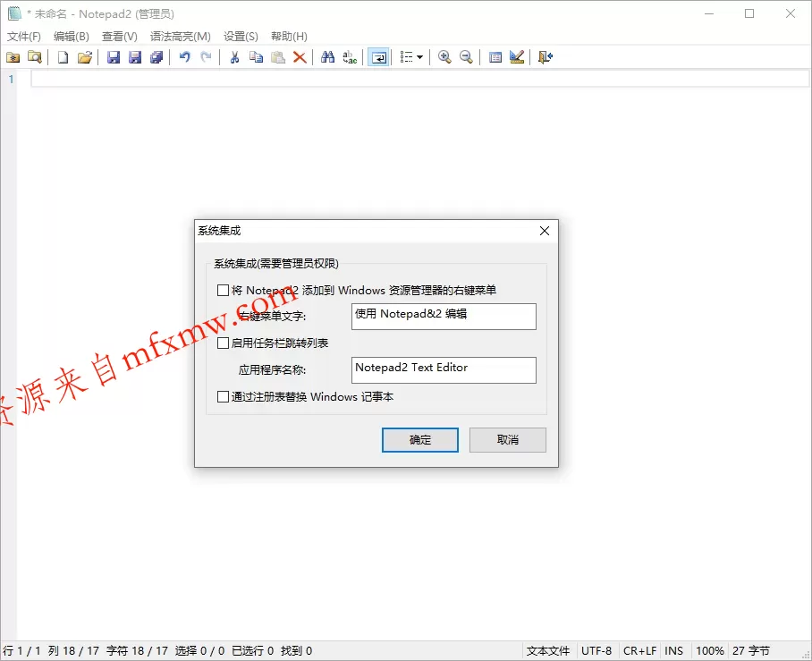Click the 确定 button
The image size is (812, 661).
point(420,440)
